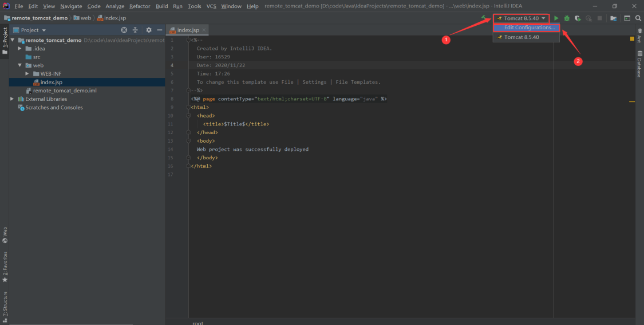
Task: Open the Help menu
Action: (x=252, y=6)
